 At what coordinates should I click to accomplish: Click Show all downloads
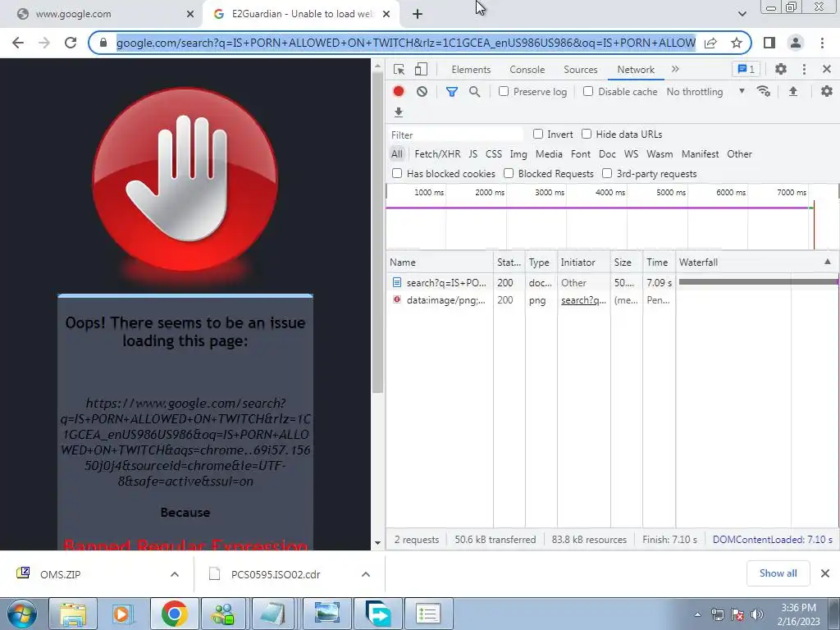pos(778,573)
